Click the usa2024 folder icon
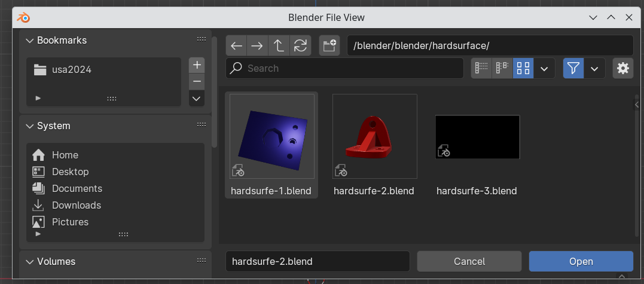Image resolution: width=644 pixels, height=284 pixels. [x=40, y=70]
